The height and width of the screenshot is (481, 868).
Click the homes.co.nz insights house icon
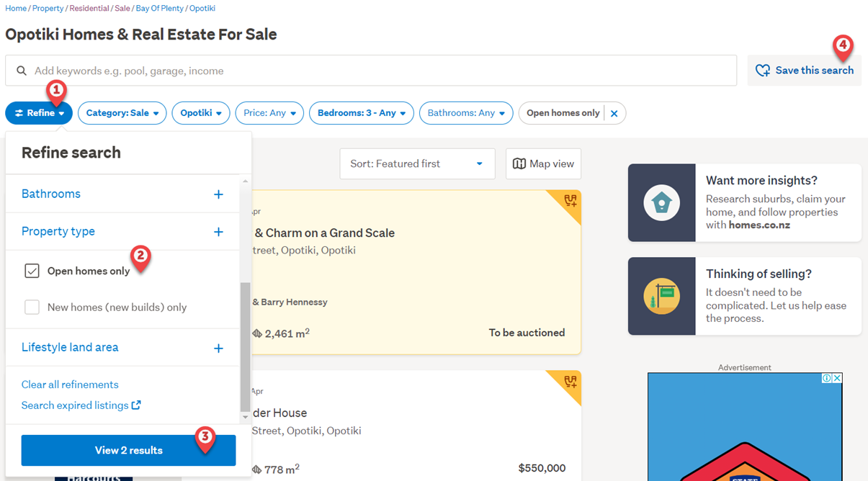tap(661, 202)
